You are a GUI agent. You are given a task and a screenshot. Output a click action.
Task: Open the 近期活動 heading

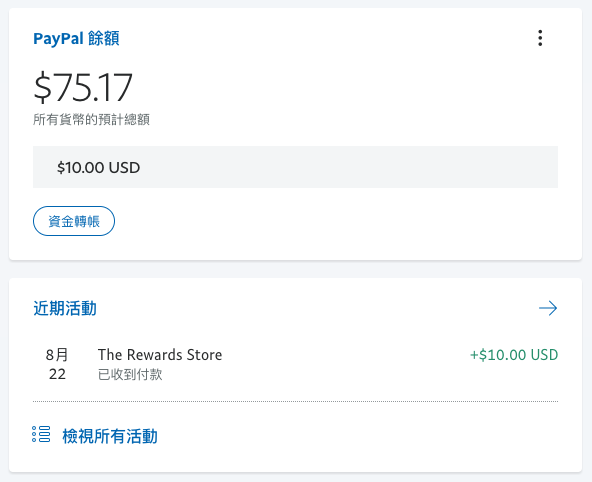[65, 308]
